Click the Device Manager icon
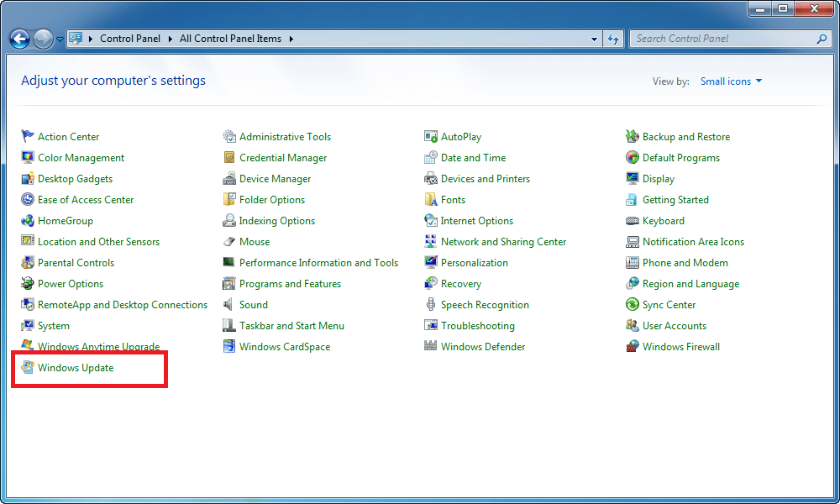This screenshot has height=504, width=840. pyautogui.click(x=229, y=179)
